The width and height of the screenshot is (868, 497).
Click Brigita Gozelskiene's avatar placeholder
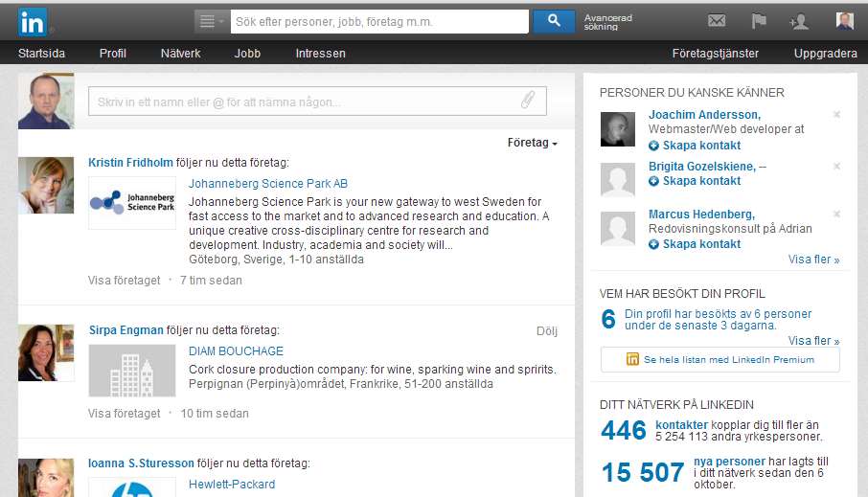click(x=618, y=180)
